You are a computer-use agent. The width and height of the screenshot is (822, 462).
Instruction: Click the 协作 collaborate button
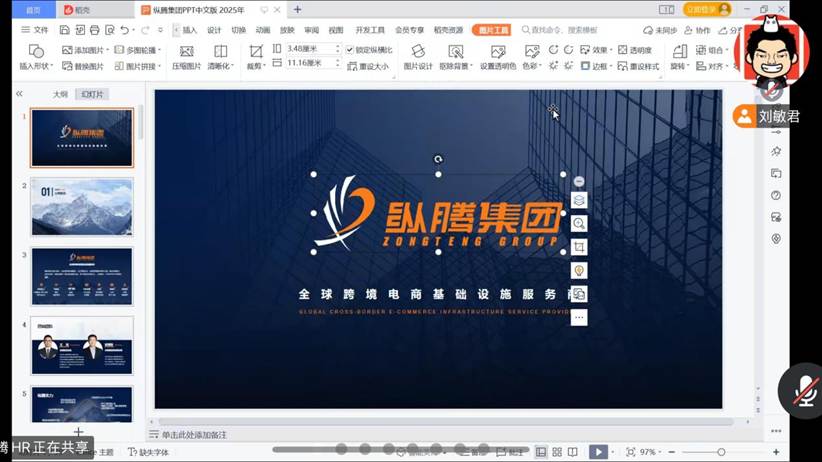698,30
